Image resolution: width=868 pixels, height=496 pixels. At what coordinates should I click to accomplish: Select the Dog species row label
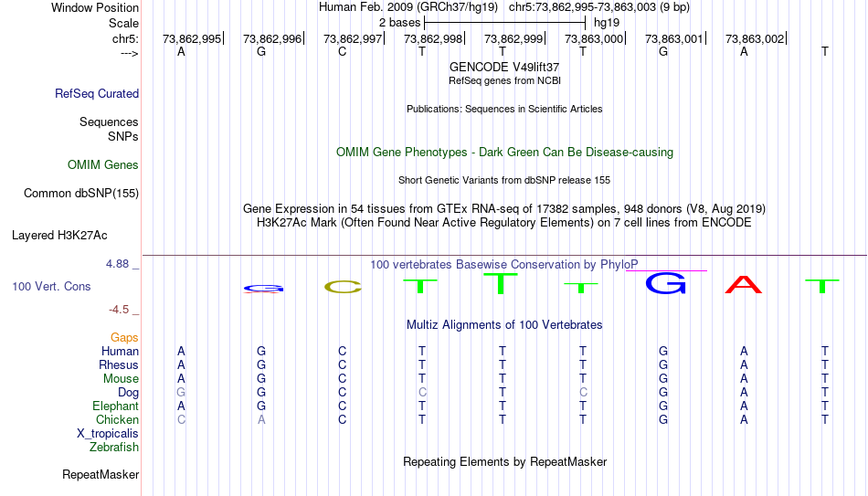click(128, 393)
